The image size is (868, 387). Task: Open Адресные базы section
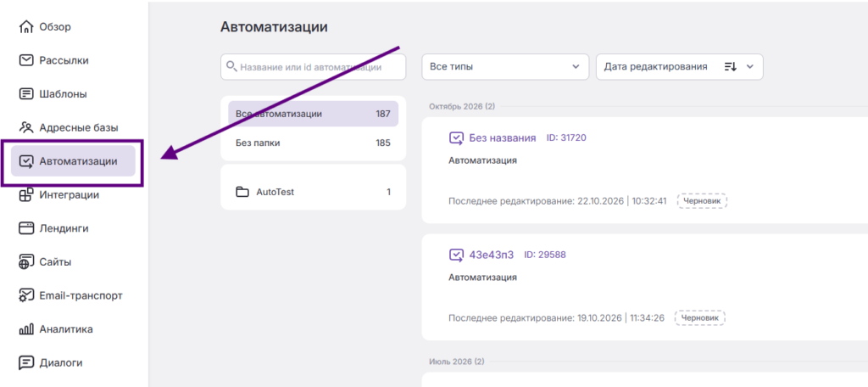coord(79,127)
